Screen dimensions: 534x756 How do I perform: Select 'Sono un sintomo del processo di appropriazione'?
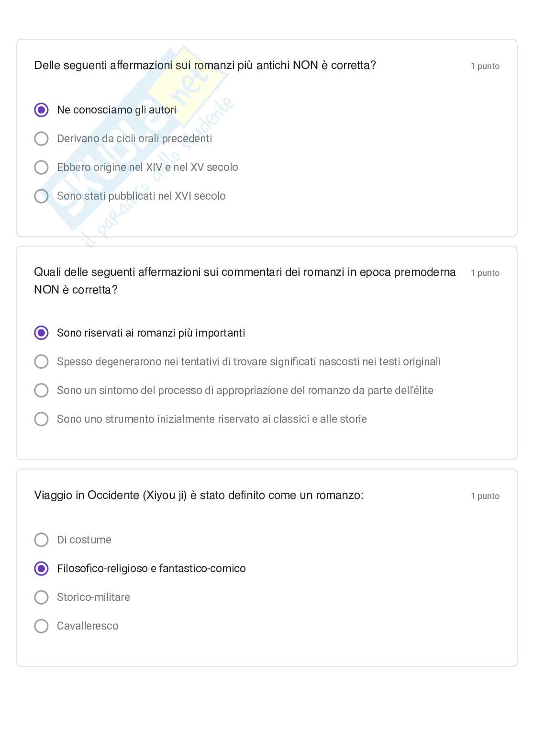point(42,390)
